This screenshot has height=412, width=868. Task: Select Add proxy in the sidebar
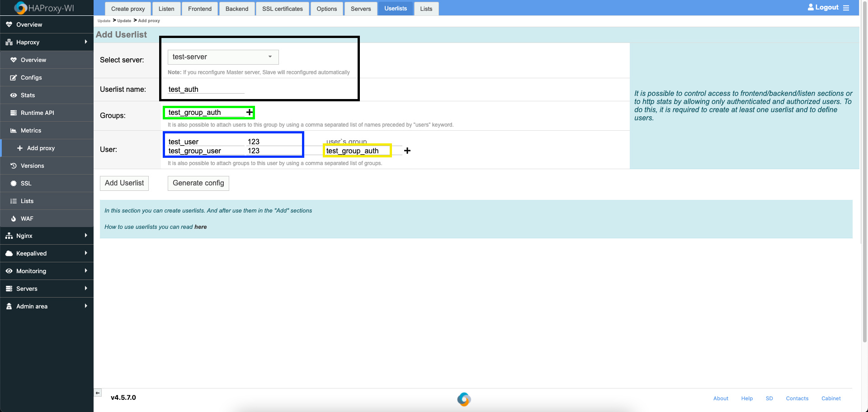[x=41, y=148]
